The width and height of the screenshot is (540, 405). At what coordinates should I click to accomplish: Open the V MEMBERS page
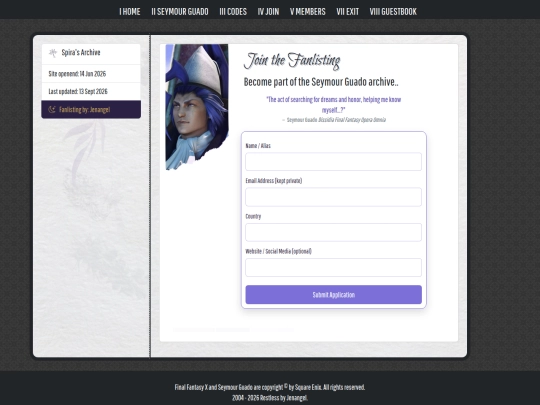tap(308, 12)
